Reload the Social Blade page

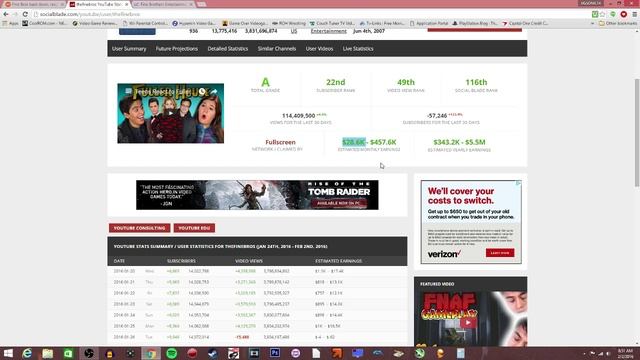click(25, 14)
